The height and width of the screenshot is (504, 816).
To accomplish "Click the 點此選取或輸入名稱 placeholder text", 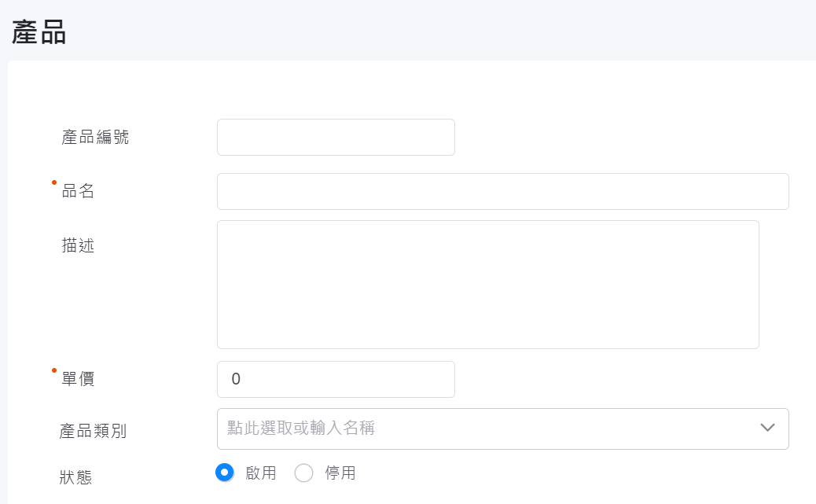I will (x=301, y=429).
